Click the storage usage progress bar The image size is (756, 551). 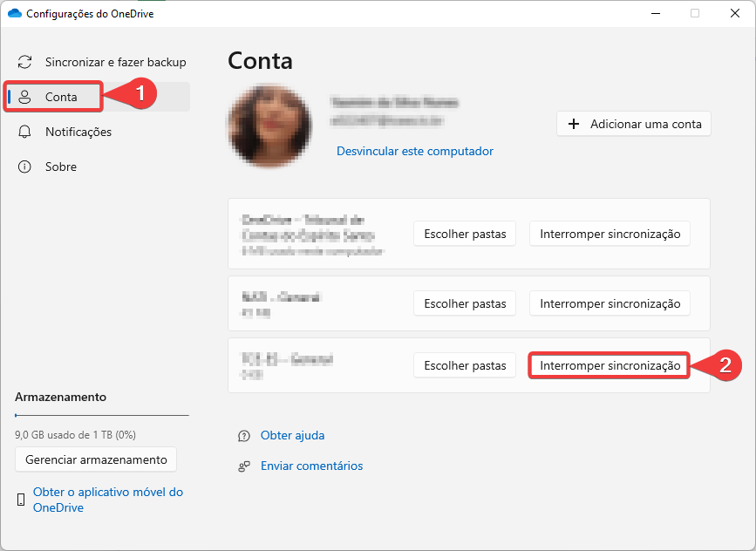[102, 415]
